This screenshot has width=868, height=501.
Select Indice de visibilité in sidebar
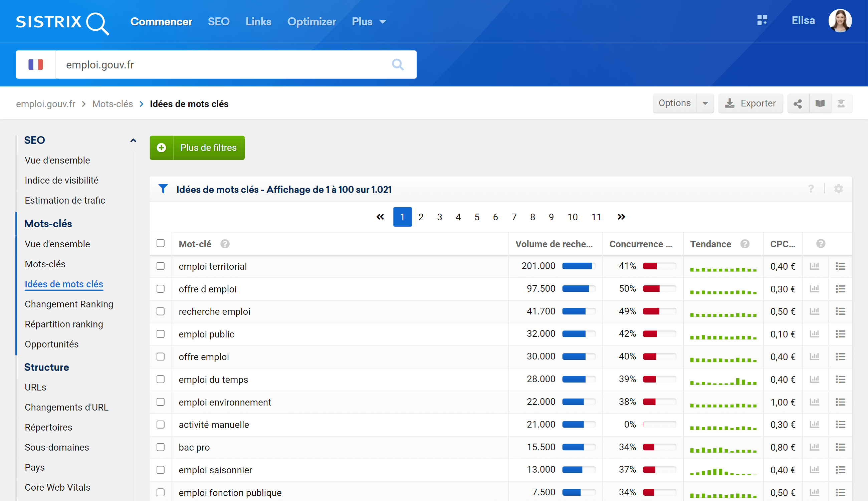(x=62, y=180)
